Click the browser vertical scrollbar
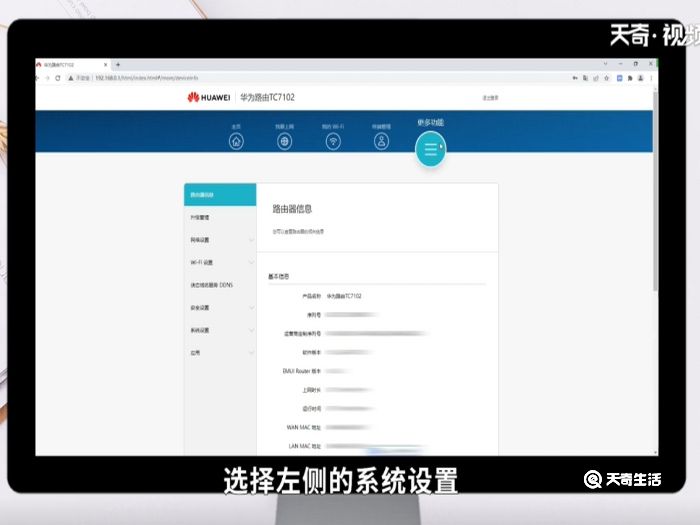The height and width of the screenshot is (525, 700). (655, 190)
